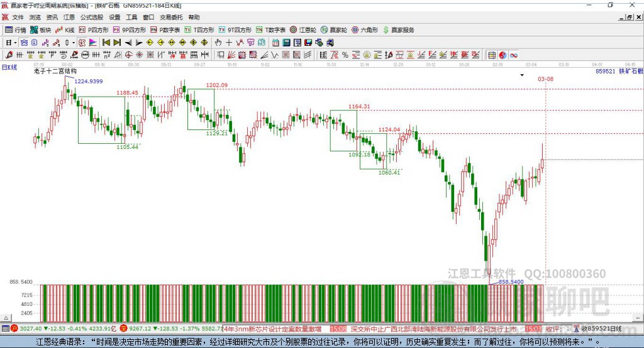
Task: Click the 03-08 date marker
Action: click(545, 79)
